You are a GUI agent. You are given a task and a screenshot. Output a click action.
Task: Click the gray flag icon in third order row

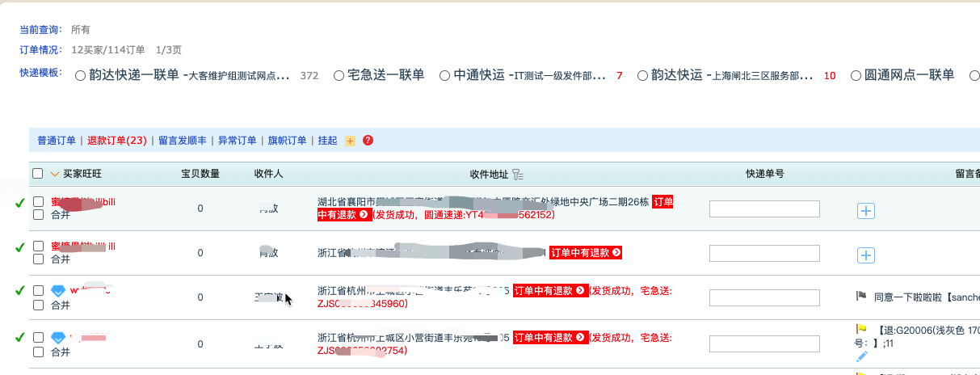(861, 297)
